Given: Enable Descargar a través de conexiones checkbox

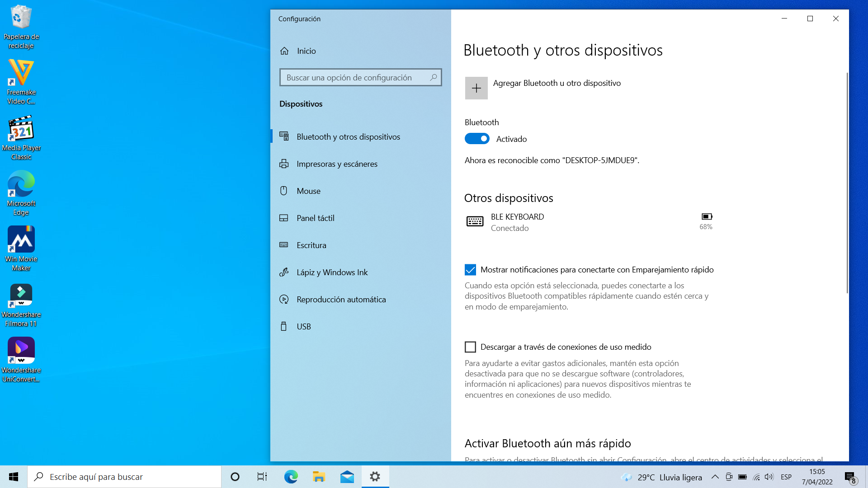Looking at the screenshot, I should coord(470,347).
